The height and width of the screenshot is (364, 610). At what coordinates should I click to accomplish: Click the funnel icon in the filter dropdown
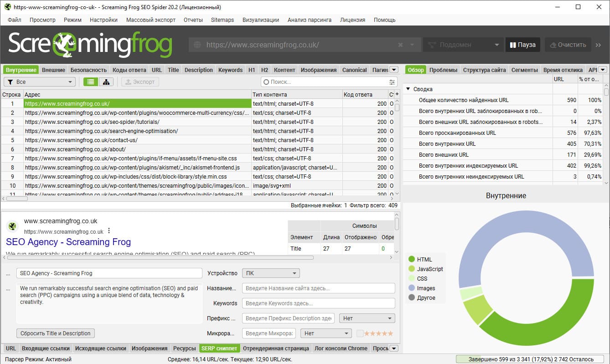[11, 82]
